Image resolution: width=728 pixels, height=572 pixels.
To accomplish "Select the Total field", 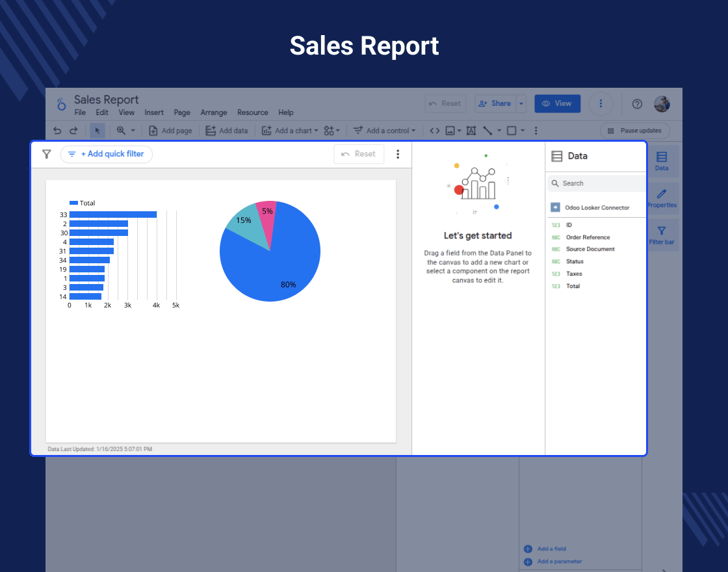I will pos(573,286).
